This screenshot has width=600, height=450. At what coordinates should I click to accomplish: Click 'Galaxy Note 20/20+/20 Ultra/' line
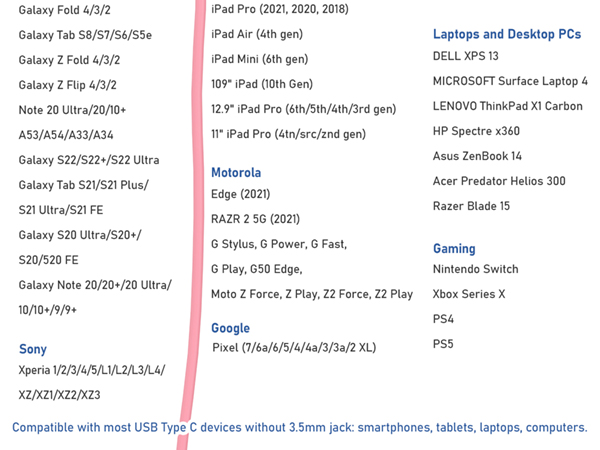95,285
